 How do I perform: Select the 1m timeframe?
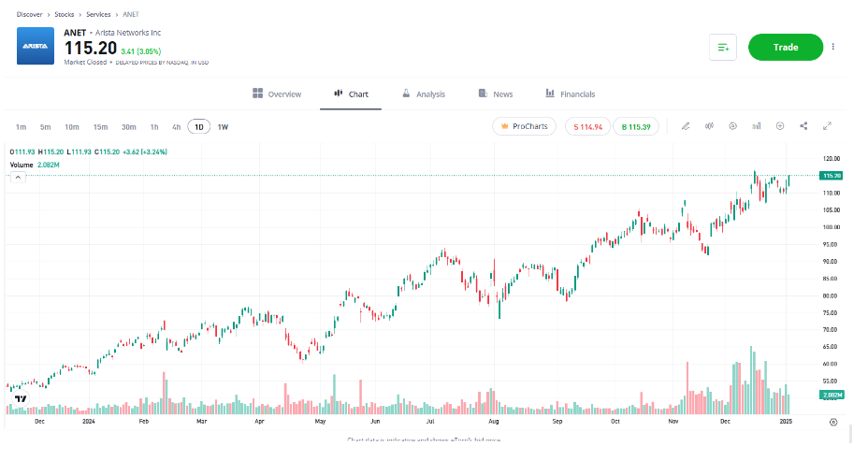tap(21, 127)
